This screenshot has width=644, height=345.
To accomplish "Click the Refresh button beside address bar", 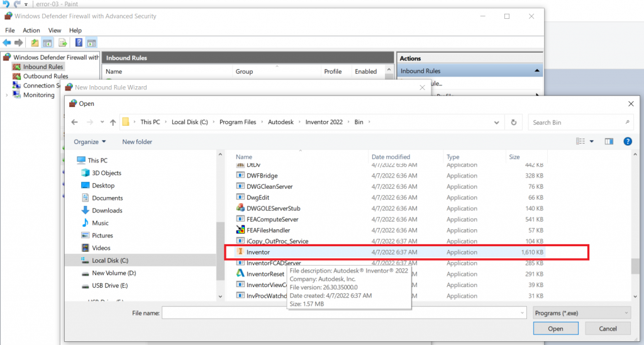I will (514, 122).
